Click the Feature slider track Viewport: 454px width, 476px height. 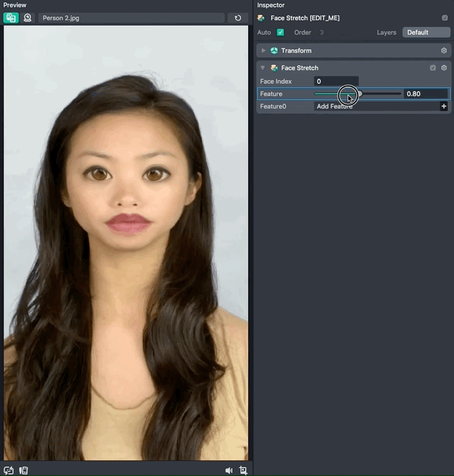[x=383, y=94]
